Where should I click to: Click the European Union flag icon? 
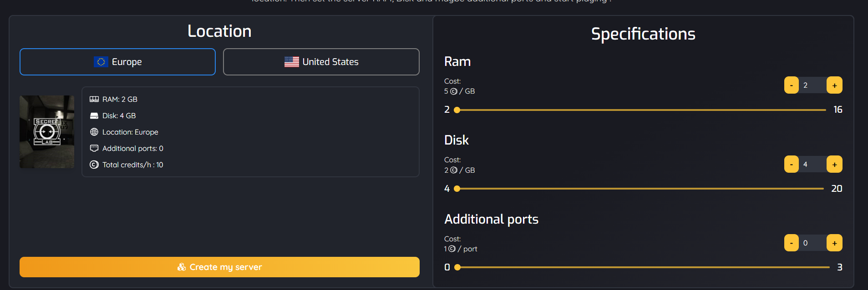point(101,62)
